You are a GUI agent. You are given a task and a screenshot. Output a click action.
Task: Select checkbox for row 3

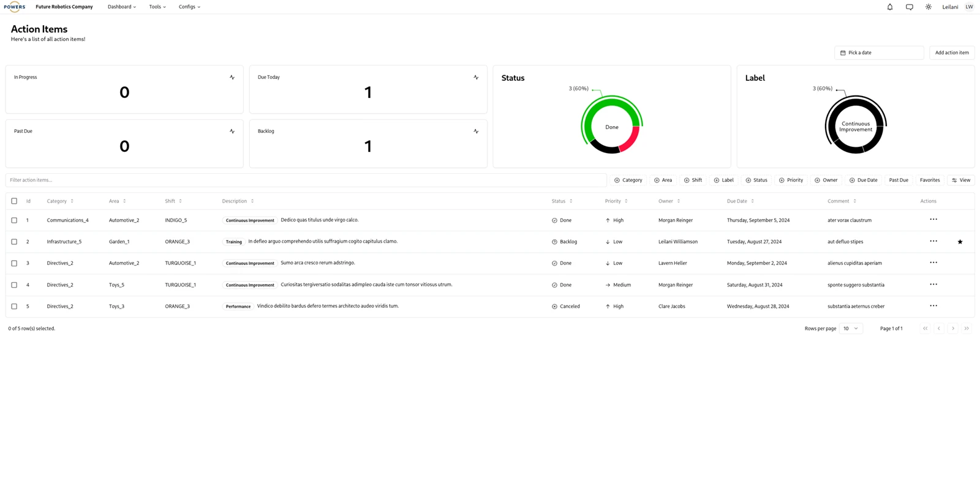click(14, 263)
